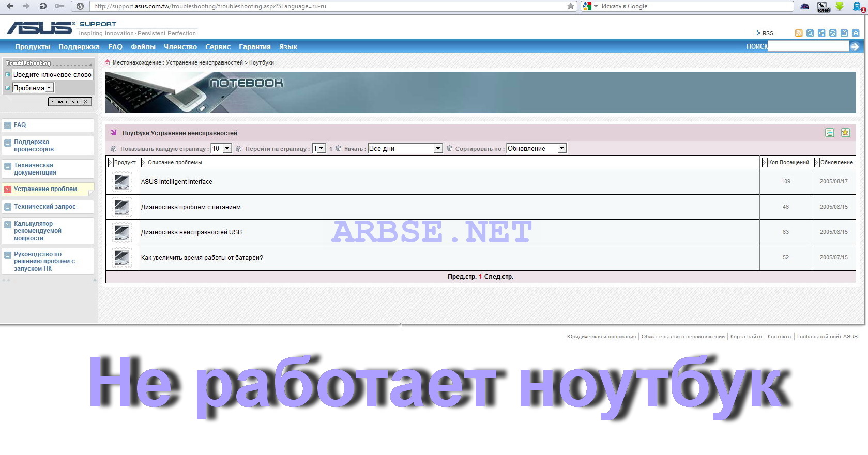Screen dimensions: 868x455
Task: Open the Поддержка menu
Action: (x=79, y=46)
